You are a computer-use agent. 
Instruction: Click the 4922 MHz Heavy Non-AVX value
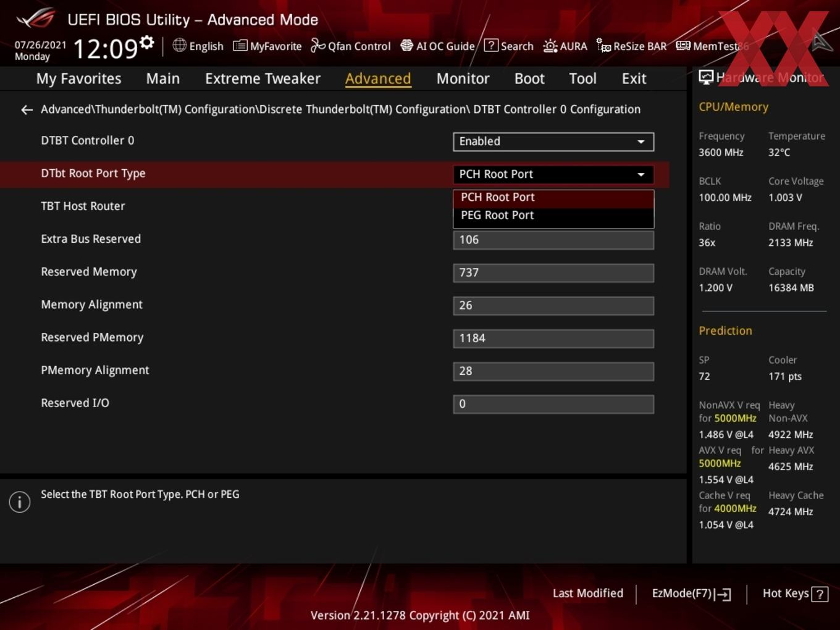click(791, 435)
